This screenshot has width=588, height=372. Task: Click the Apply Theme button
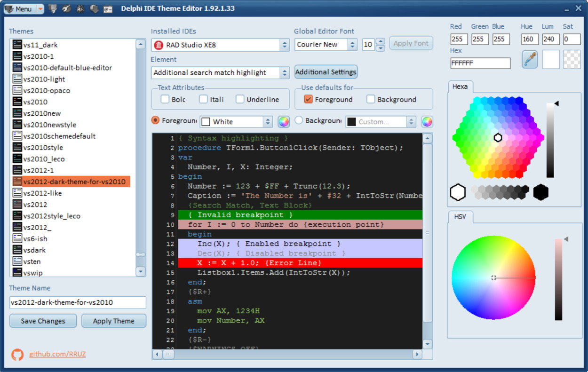(x=113, y=321)
